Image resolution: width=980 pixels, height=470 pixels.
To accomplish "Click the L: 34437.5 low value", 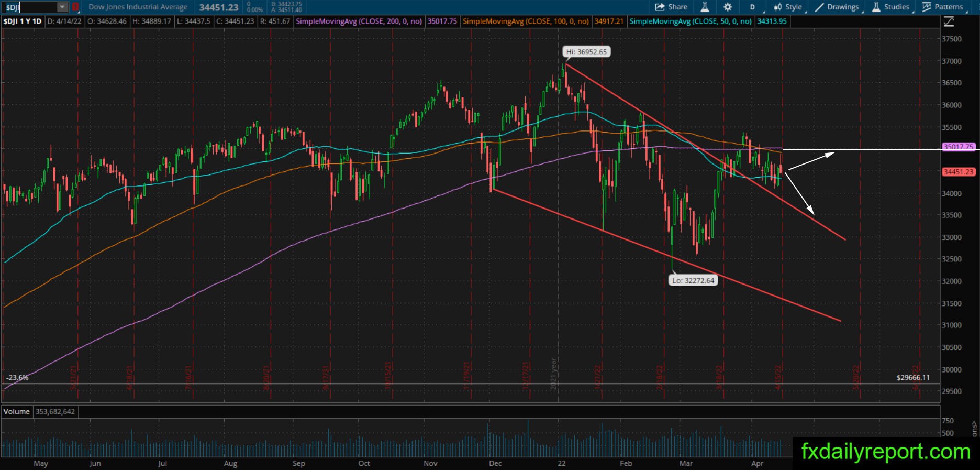I will (194, 21).
